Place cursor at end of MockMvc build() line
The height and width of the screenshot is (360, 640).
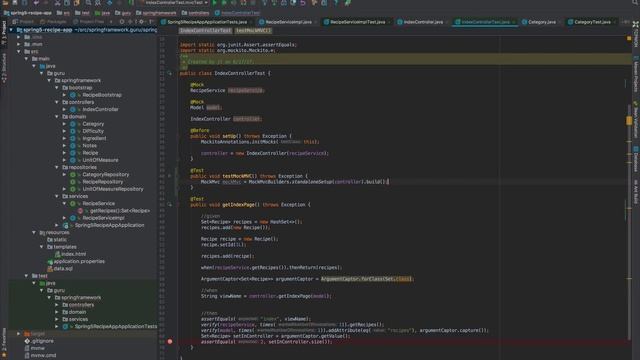pos(388,182)
